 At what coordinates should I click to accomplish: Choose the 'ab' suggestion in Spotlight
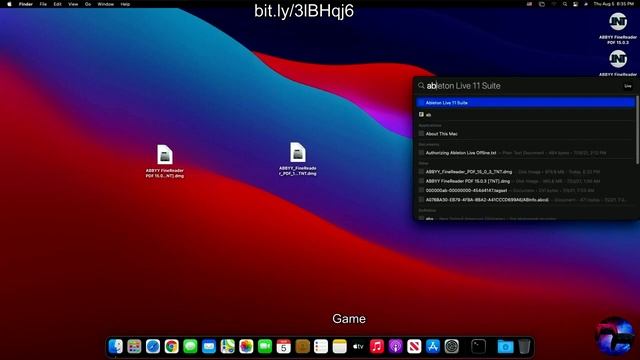click(525, 115)
